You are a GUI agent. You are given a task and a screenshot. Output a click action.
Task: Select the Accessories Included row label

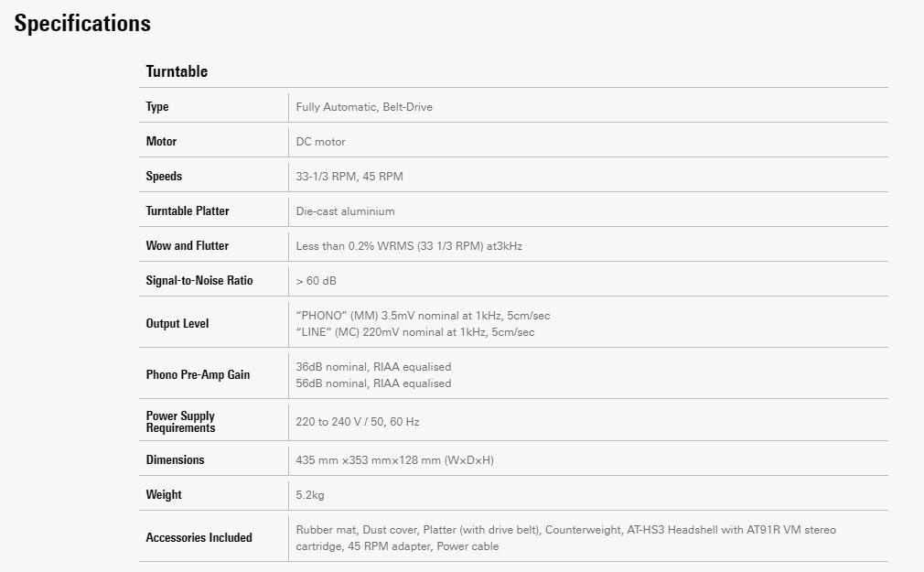199,538
